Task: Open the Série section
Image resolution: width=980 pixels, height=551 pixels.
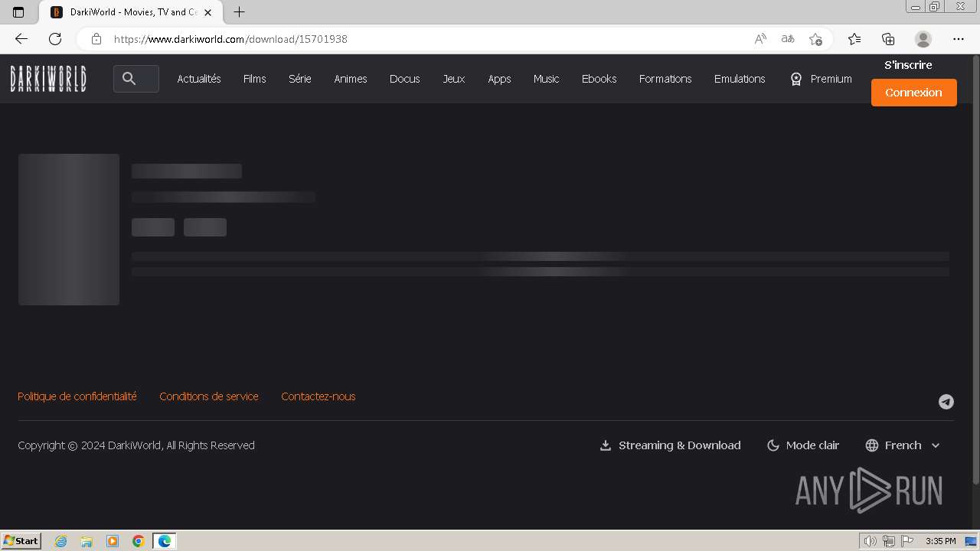Action: point(300,79)
